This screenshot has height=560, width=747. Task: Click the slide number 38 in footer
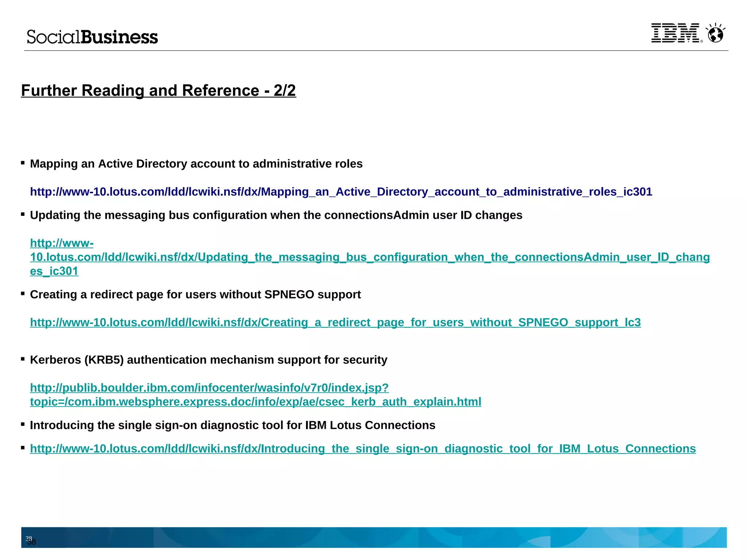pyautogui.click(x=31, y=540)
